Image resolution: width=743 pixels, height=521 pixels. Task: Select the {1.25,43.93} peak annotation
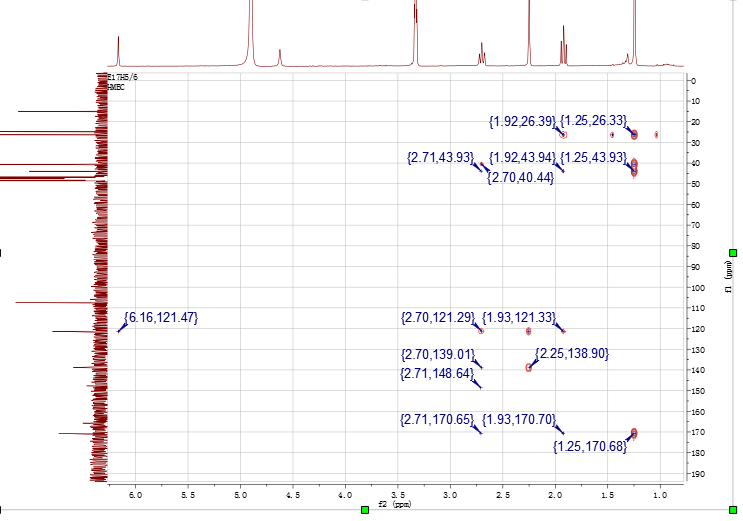click(593, 157)
